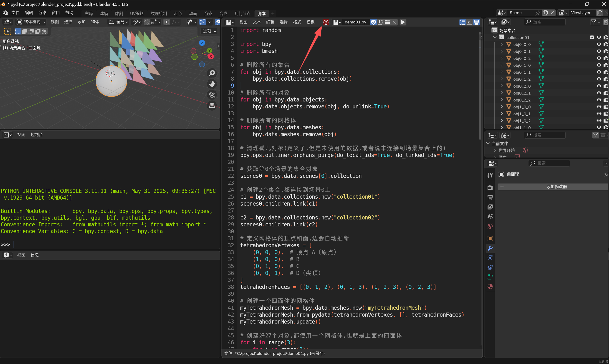Viewport: 609px width, 364px height.
Task: Click the green Y axis gizmo ball
Action: [x=209, y=50]
